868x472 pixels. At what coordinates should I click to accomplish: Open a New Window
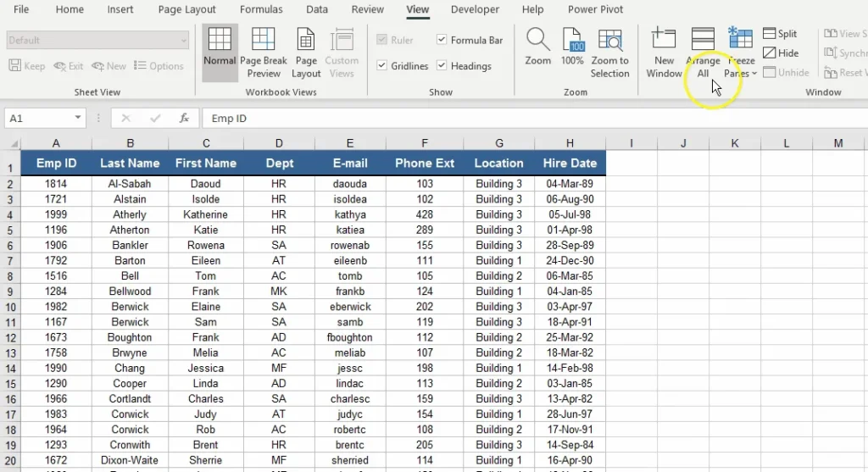pos(664,53)
